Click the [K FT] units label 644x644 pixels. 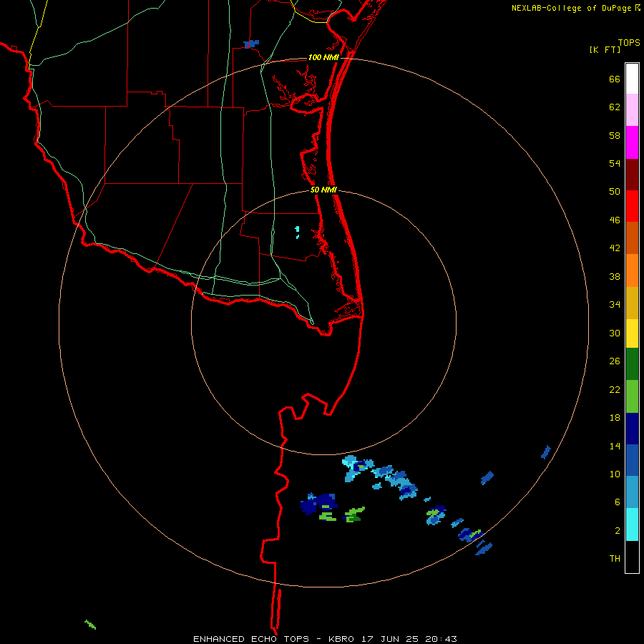point(605,50)
